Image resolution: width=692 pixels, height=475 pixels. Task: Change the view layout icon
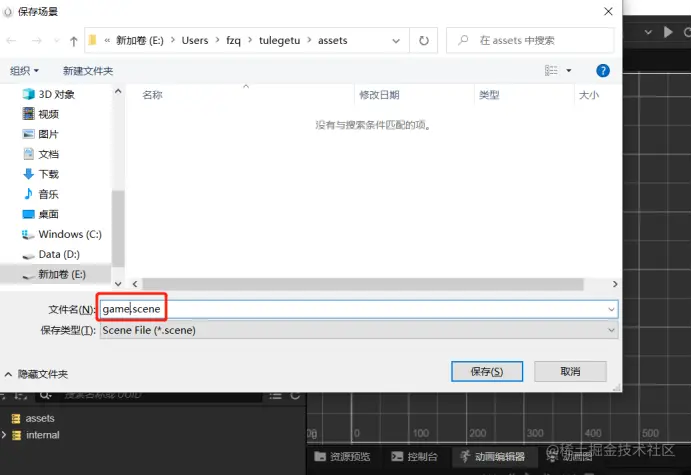coord(551,71)
